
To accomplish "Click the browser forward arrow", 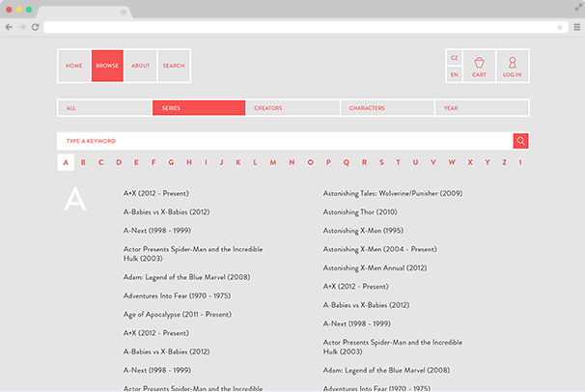I will point(21,27).
